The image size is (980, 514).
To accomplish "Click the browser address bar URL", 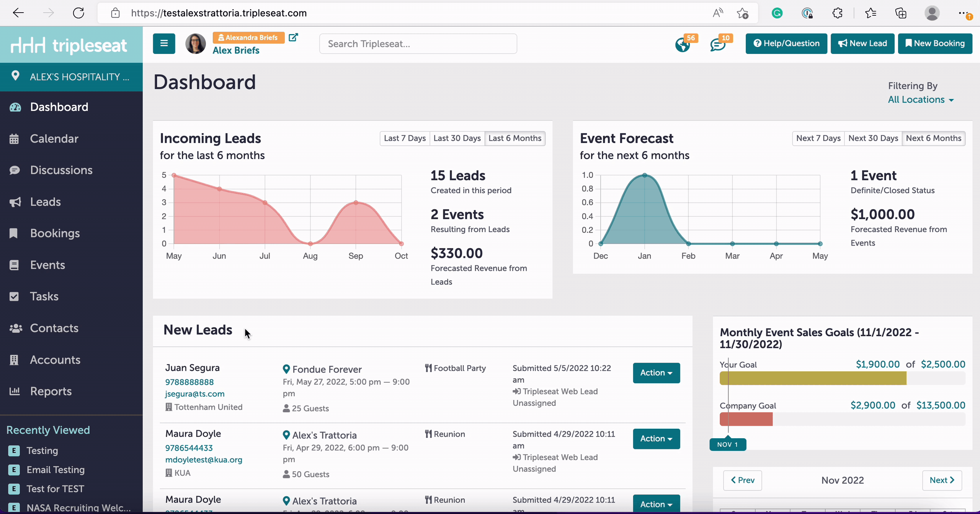I will (219, 13).
